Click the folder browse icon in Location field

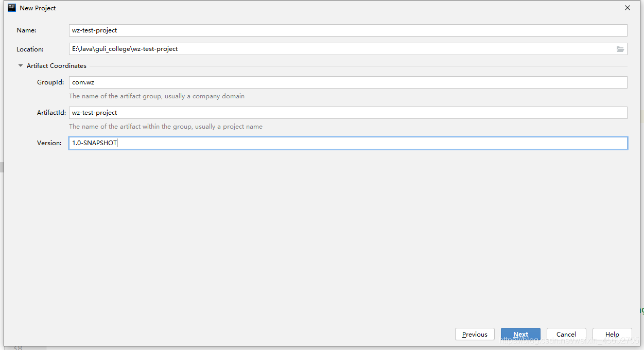tap(620, 49)
